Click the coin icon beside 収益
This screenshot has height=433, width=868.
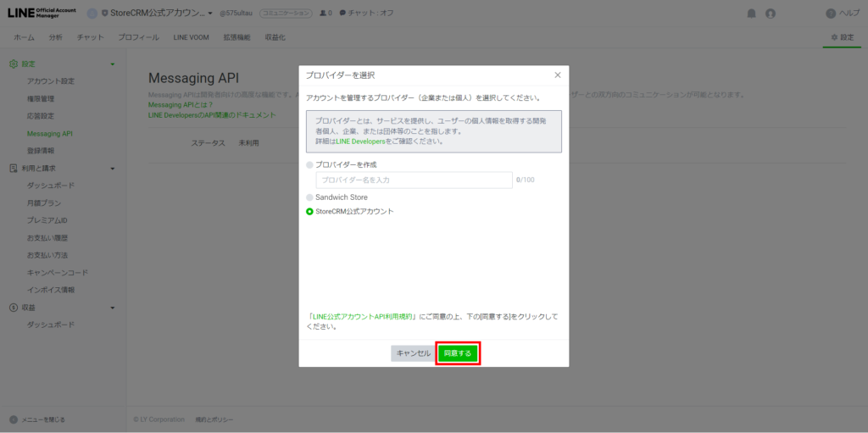[14, 308]
